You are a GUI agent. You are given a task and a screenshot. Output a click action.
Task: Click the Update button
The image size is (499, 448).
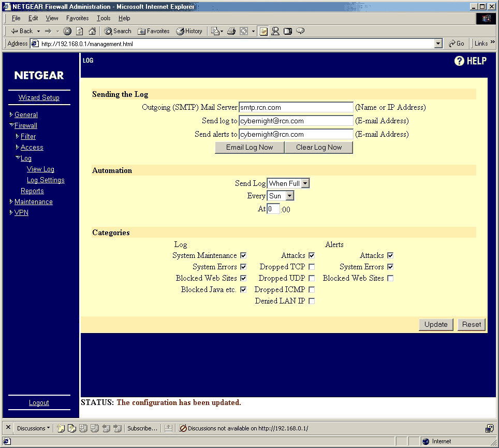436,324
